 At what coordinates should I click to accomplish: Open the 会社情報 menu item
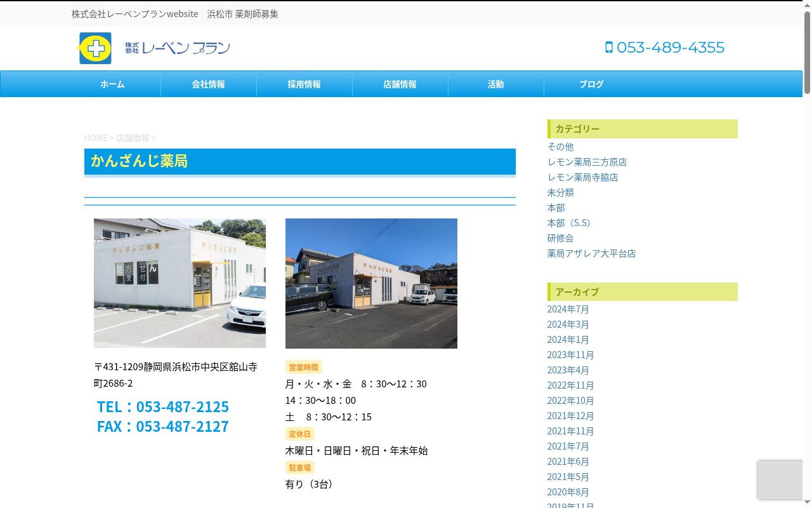click(209, 84)
